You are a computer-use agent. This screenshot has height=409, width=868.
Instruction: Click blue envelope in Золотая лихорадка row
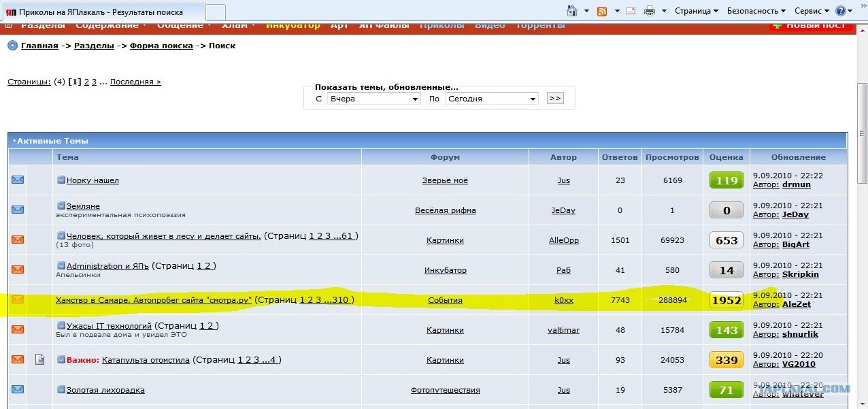coord(18,389)
